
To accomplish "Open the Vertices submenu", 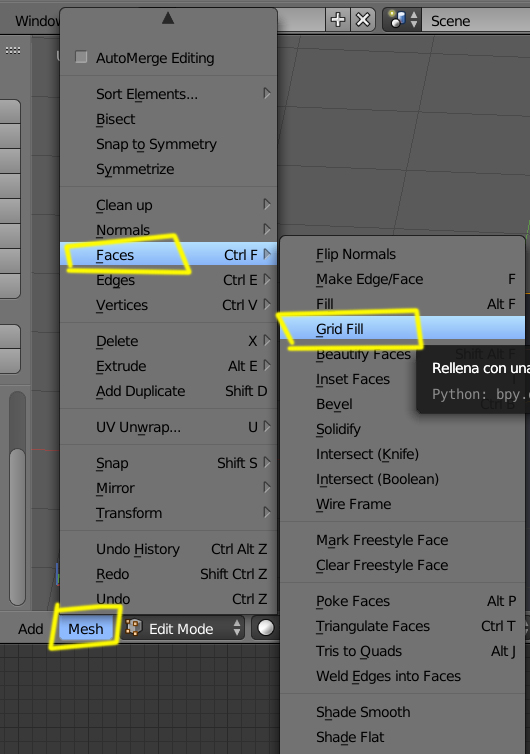I will (168, 305).
